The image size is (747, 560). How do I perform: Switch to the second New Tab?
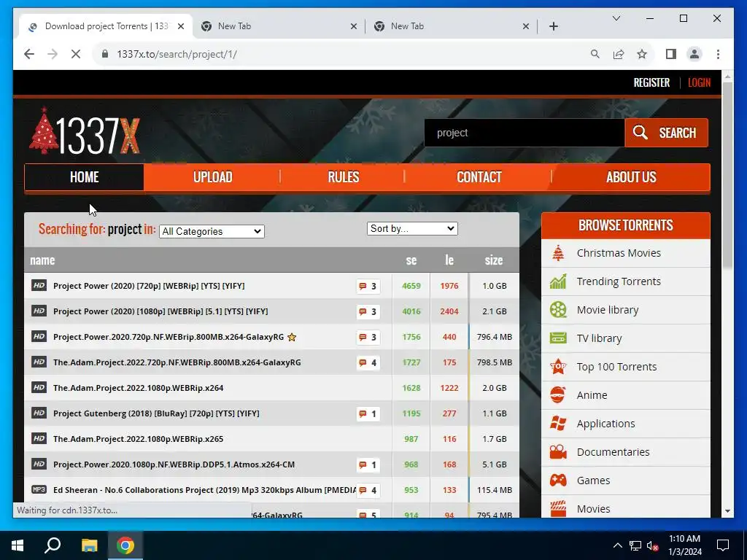[x=451, y=26]
